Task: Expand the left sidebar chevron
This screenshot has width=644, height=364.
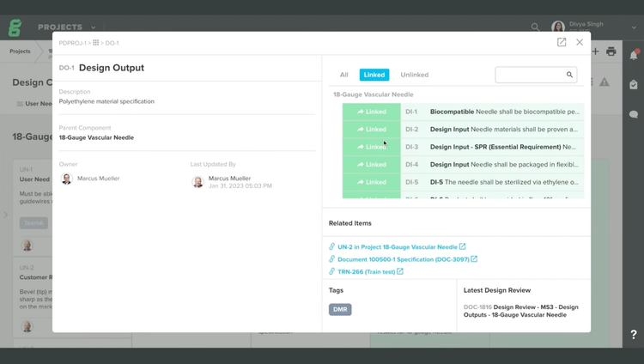Action: pyautogui.click(x=5, y=215)
